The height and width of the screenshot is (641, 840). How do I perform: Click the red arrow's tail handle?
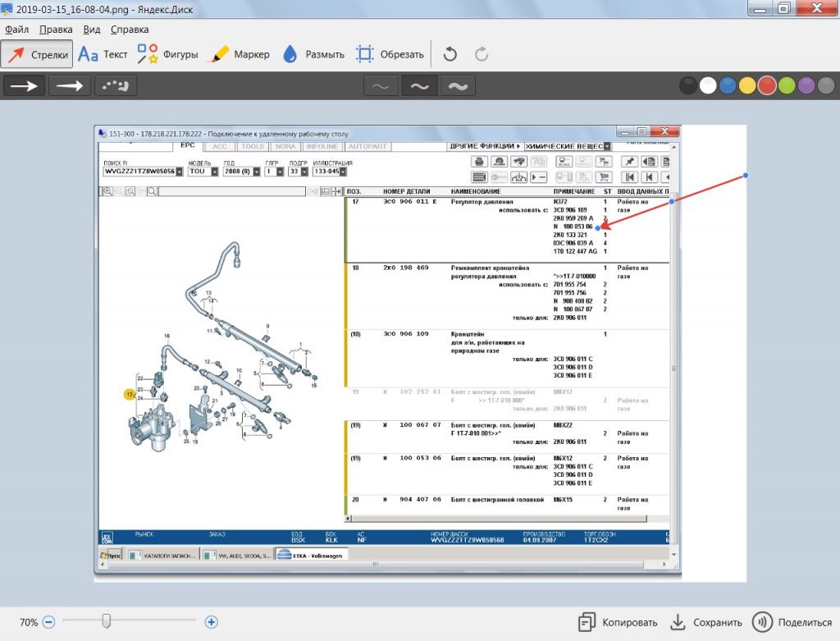[745, 176]
